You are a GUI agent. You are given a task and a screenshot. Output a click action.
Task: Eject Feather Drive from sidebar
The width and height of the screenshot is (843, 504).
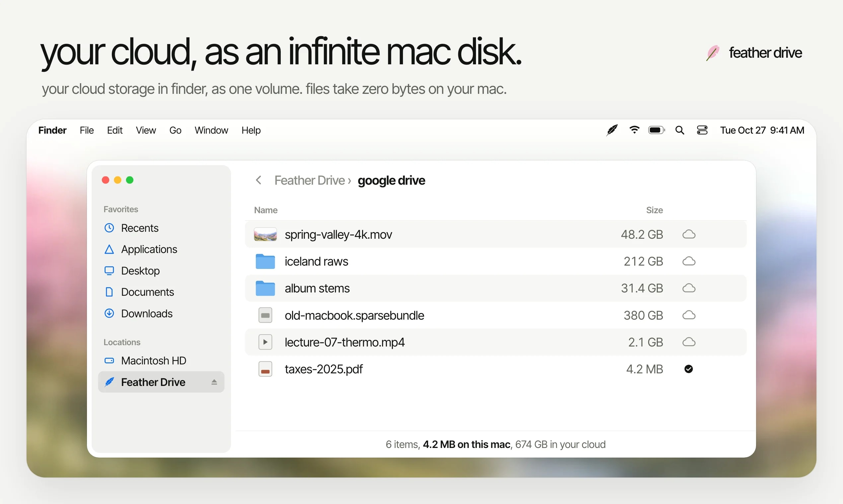pyautogui.click(x=214, y=382)
